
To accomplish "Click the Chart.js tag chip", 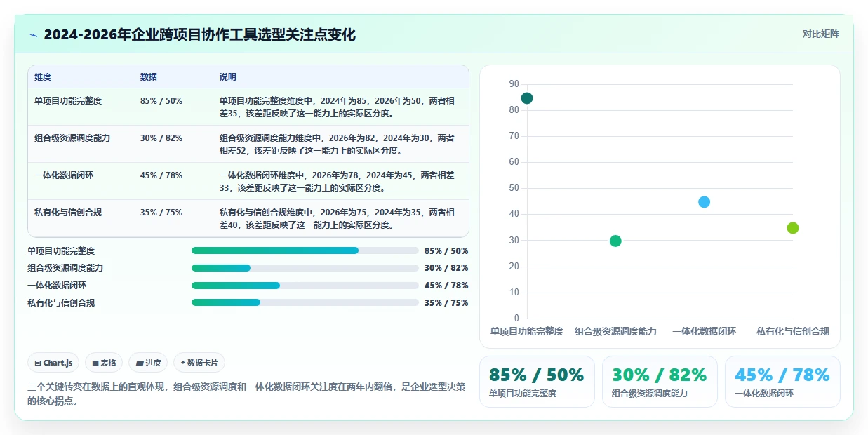I will [54, 363].
